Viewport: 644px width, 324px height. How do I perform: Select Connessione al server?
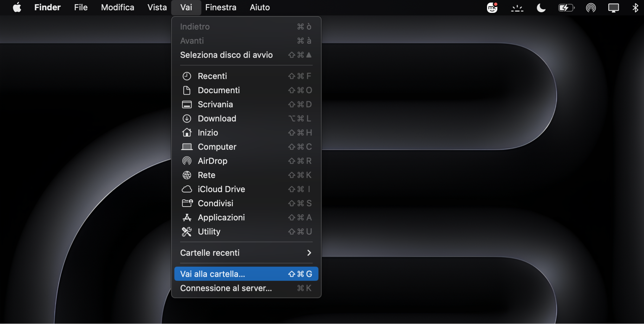(226, 288)
